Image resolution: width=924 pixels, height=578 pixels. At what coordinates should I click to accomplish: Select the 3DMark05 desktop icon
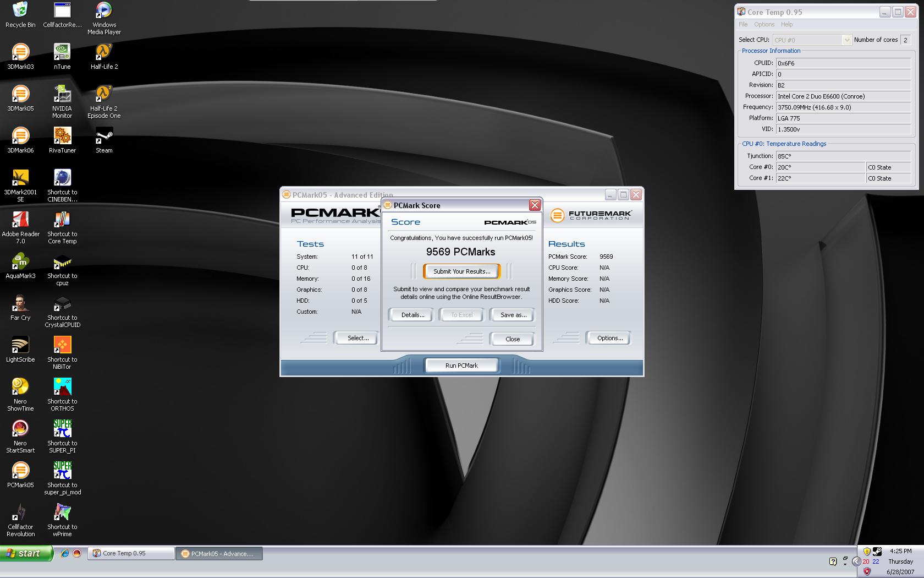click(20, 98)
